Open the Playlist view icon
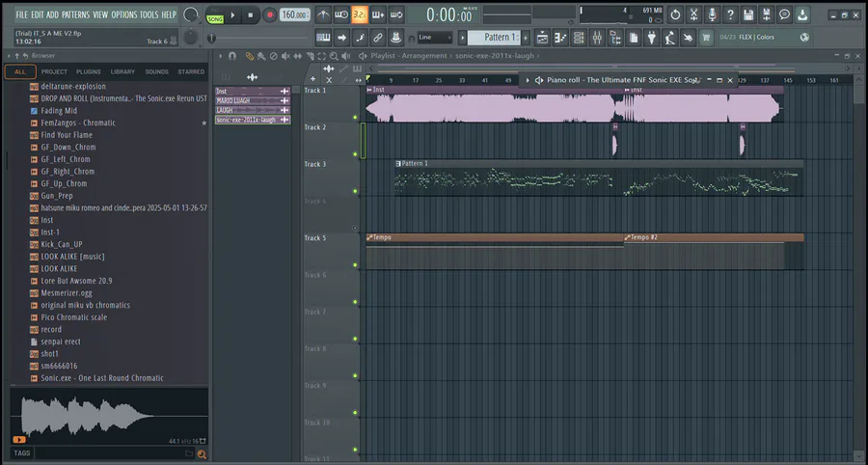The width and height of the screenshot is (868, 465). (542, 38)
